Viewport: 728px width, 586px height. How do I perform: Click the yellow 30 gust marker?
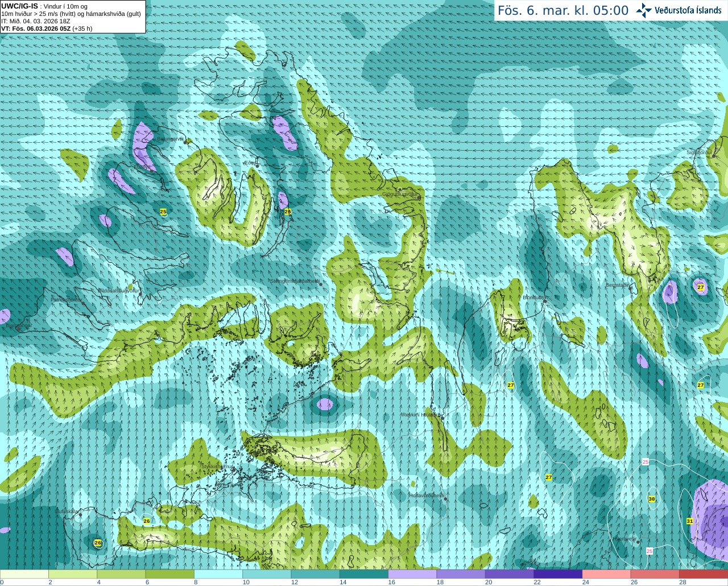(652, 499)
